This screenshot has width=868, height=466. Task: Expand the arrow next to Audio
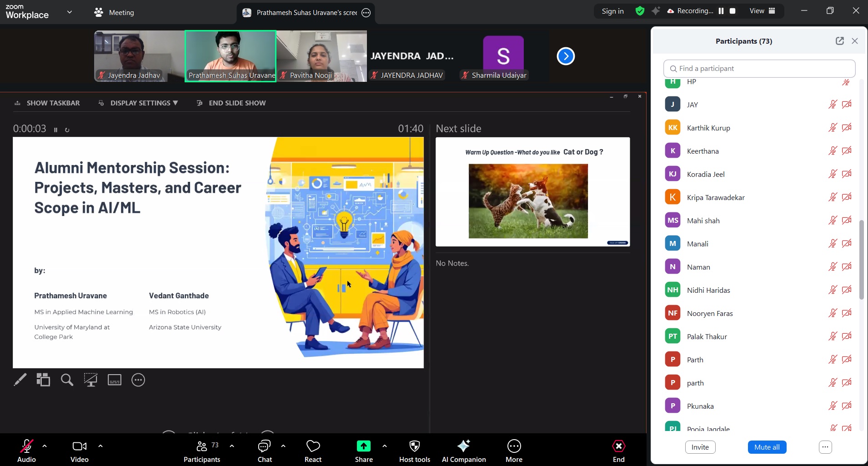click(x=45, y=446)
